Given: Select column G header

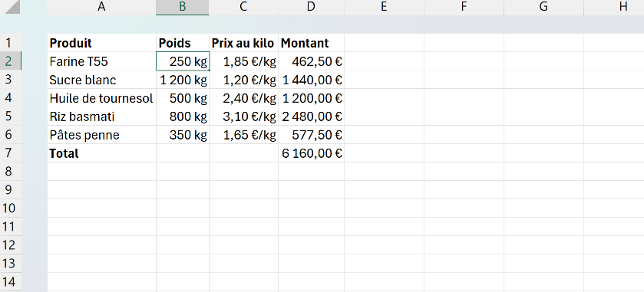Looking at the screenshot, I should click(543, 7).
